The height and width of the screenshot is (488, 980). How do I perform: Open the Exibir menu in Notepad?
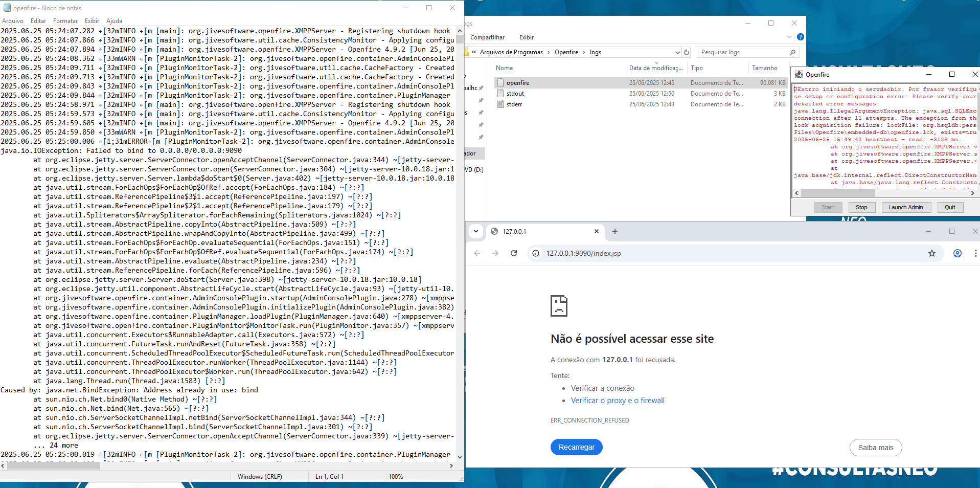point(92,21)
